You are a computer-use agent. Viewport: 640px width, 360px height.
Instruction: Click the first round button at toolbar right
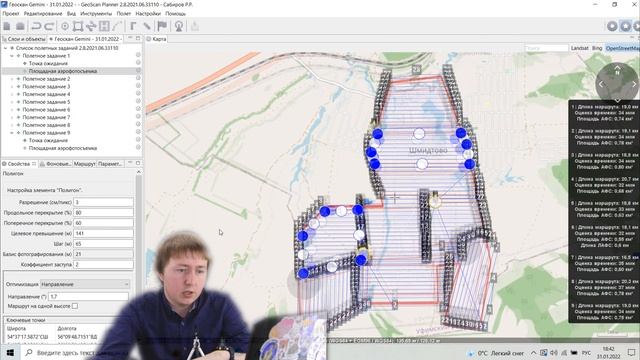tap(612, 27)
